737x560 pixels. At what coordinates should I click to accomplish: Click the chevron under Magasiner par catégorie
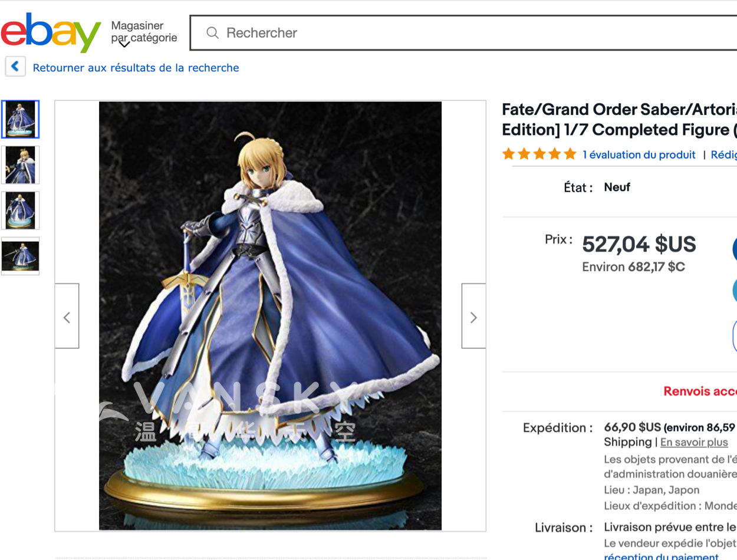coord(124,44)
